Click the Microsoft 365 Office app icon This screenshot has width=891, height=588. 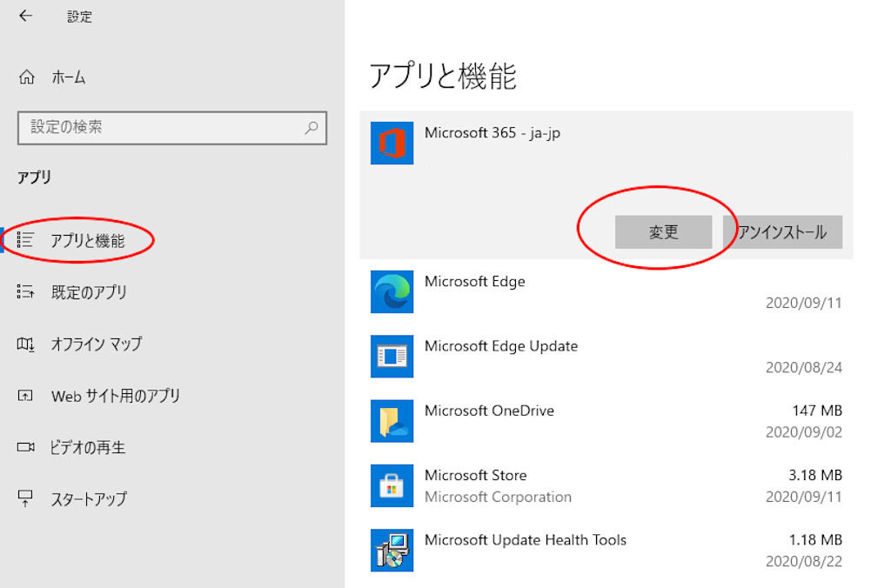click(x=392, y=143)
